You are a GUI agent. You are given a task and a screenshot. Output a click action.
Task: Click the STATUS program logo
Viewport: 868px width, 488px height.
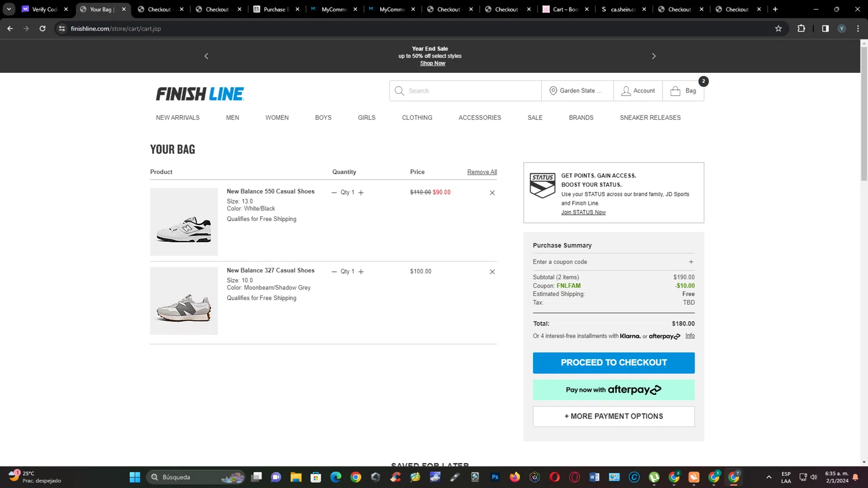[x=542, y=186]
